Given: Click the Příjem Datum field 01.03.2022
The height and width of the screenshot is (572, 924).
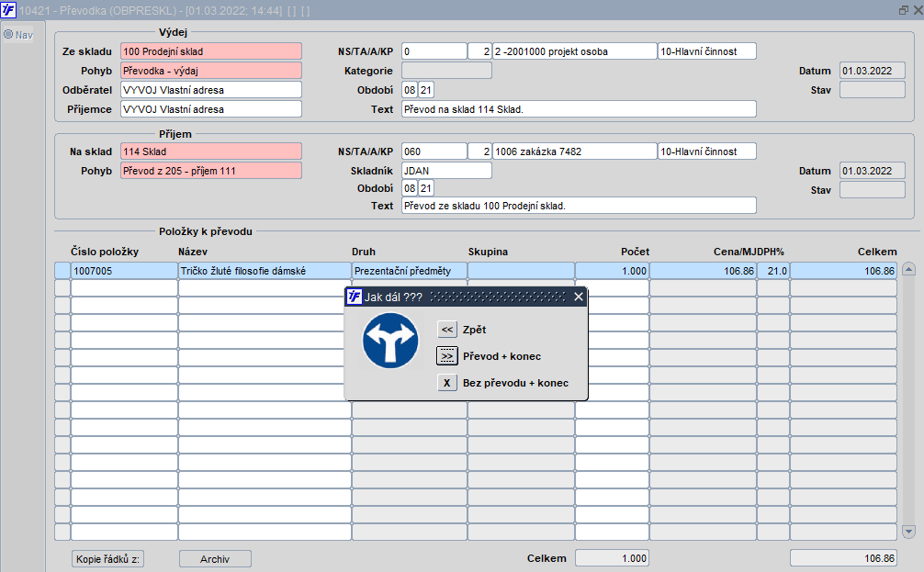Looking at the screenshot, I should point(873,171).
